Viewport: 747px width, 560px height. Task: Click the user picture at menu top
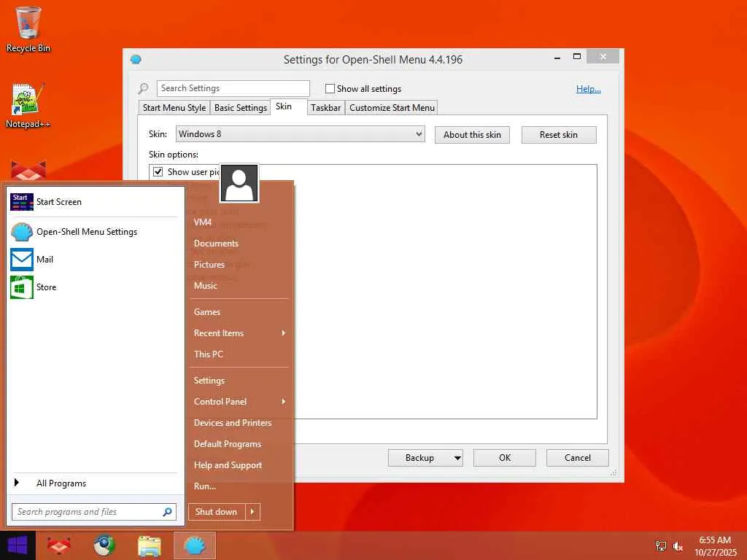pos(239,183)
